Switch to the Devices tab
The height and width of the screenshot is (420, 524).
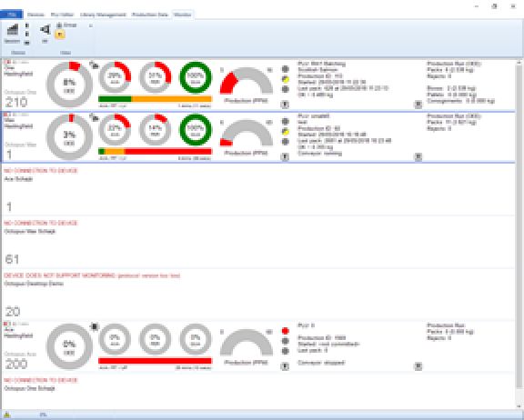click(35, 15)
